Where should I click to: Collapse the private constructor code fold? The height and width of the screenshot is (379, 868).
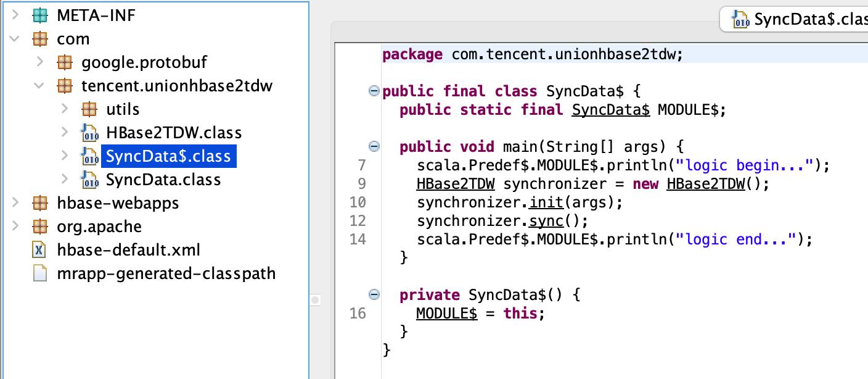coord(373,295)
